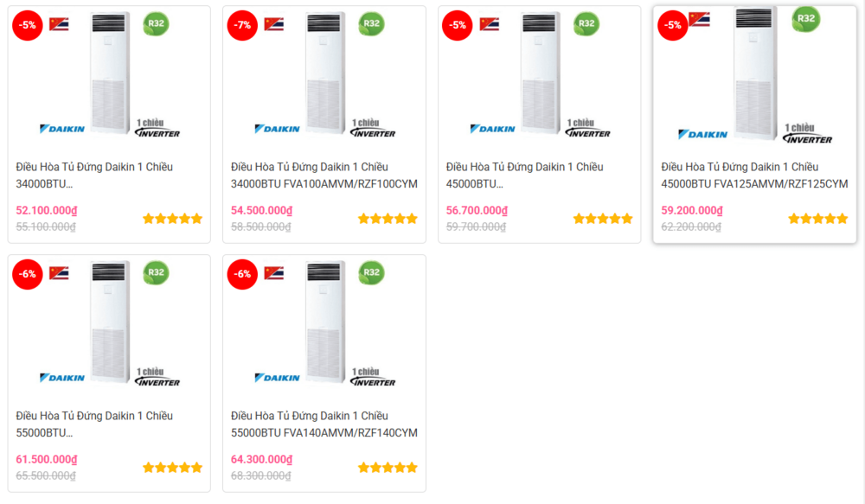865x504 pixels.
Task: Click the 56.700.000₫ price
Action: (477, 210)
